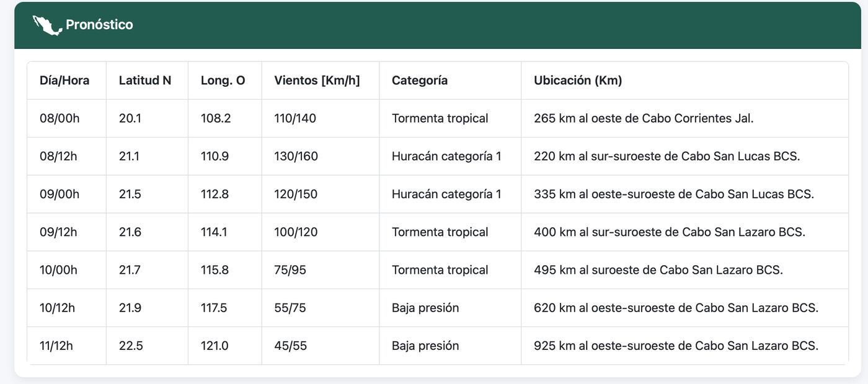Select the 09/12h row latitude 21.6
This screenshot has height=384, width=868.
pyautogui.click(x=130, y=232)
